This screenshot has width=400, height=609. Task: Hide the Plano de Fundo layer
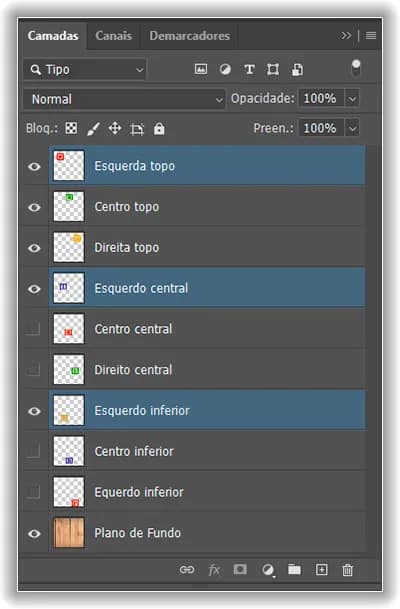click(34, 534)
